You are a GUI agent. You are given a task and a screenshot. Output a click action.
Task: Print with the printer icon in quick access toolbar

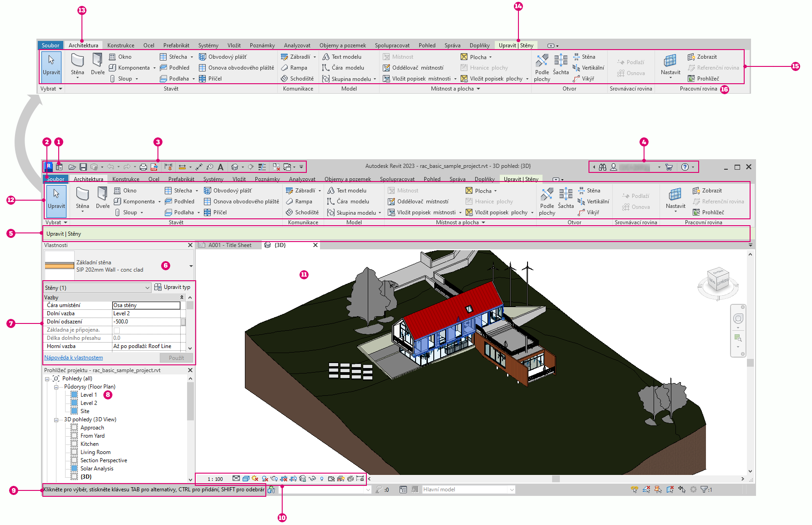143,167
